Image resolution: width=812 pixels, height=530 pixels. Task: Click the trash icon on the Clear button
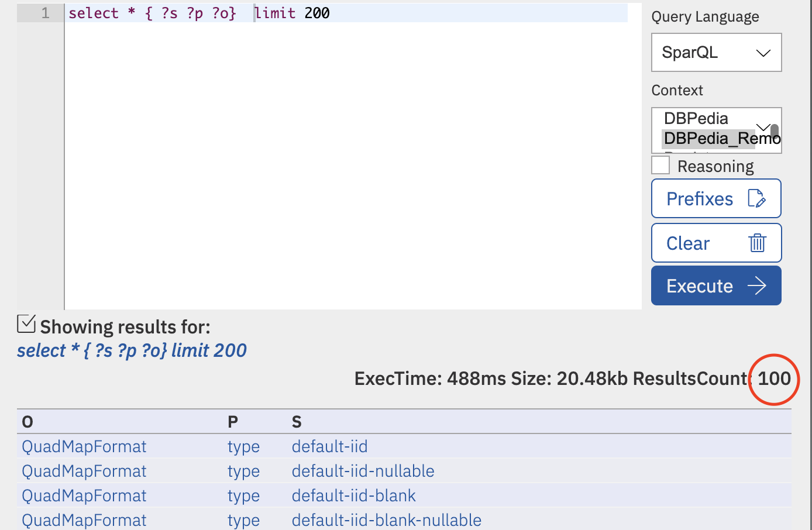coord(757,243)
